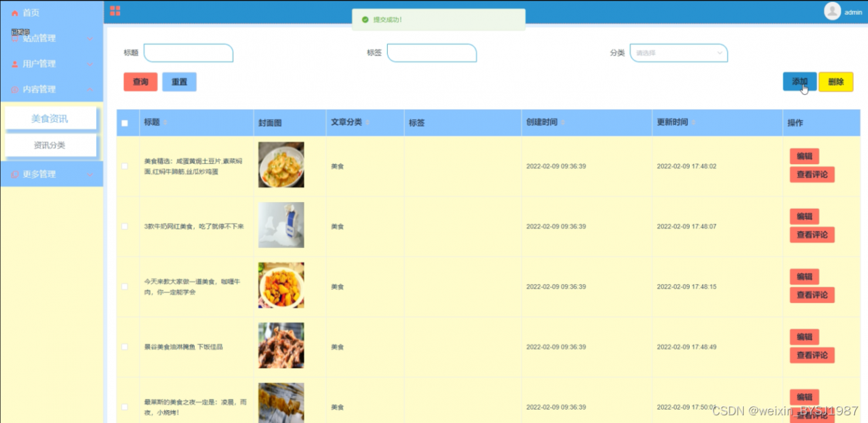Click the 用户管理 person icon
The image size is (868, 423).
tap(15, 64)
